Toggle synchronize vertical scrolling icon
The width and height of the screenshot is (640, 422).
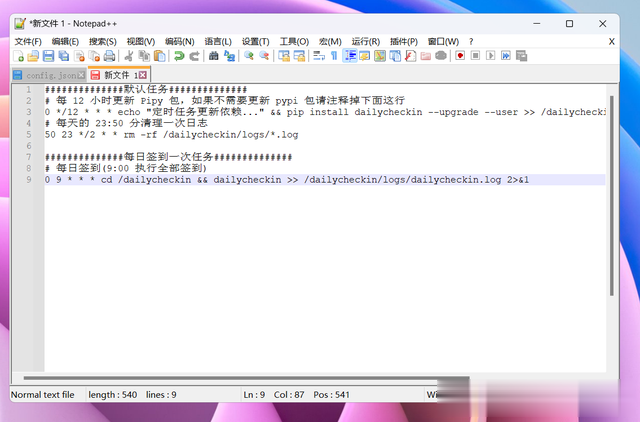click(284, 56)
